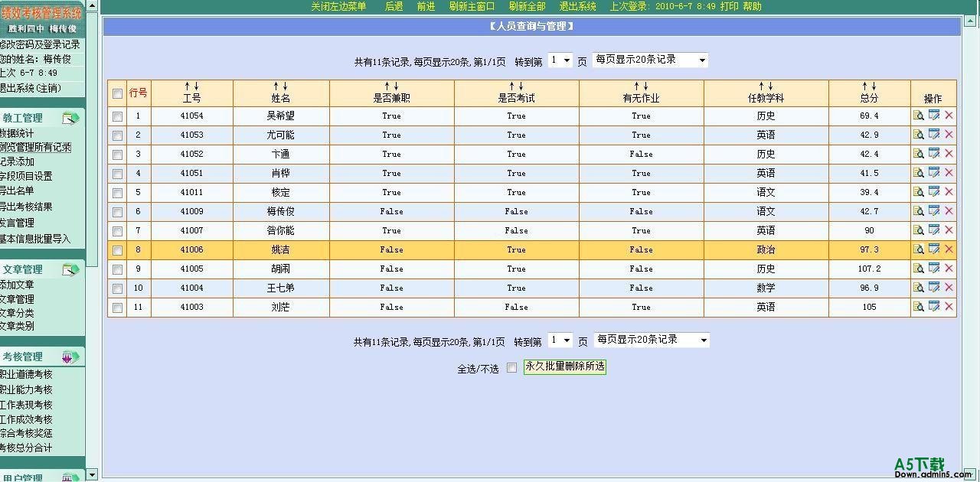Image resolution: width=980 pixels, height=482 pixels.
Task: Open edit icon for highlighted 姚洁 row
Action: click(933, 249)
